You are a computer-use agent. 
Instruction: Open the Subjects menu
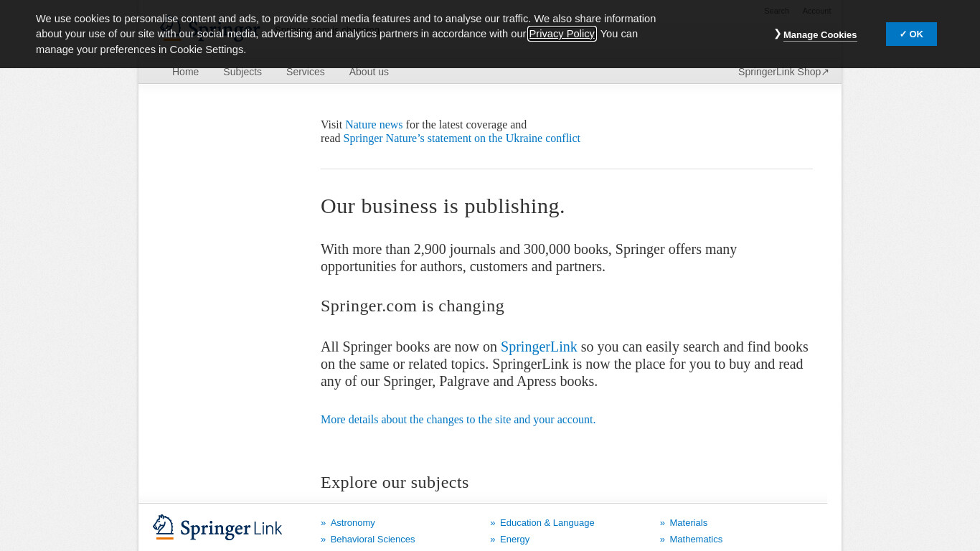[242, 72]
